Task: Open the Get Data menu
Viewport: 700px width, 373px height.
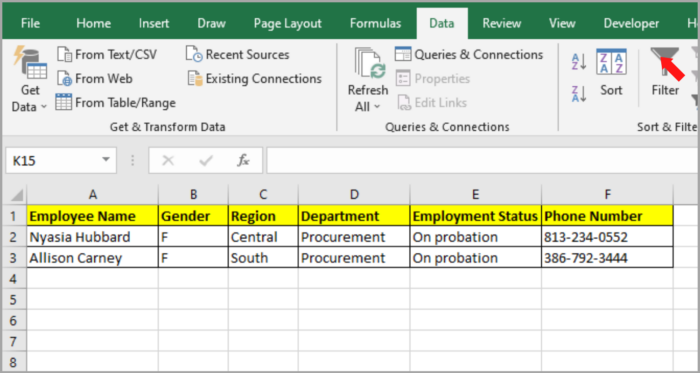Action: click(29, 80)
